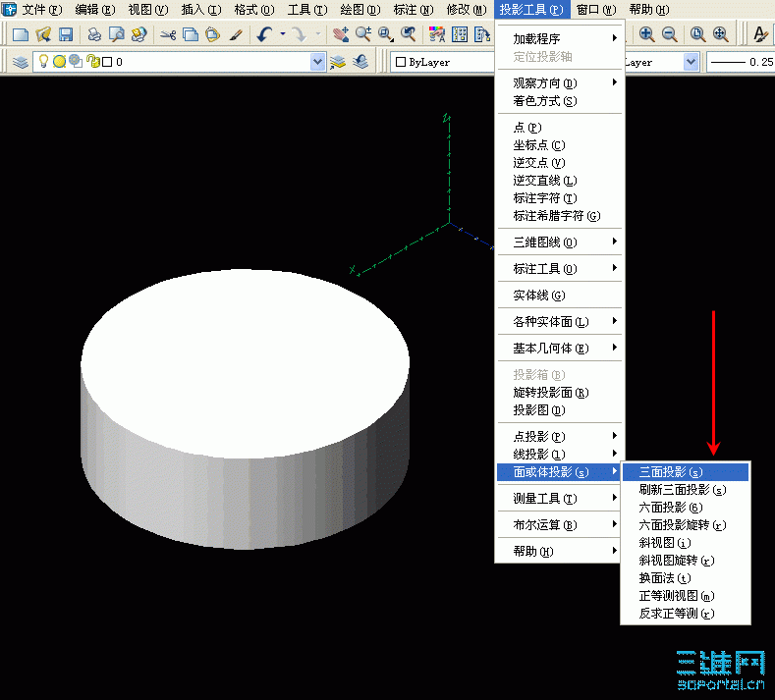
Task: Select 逆交直线(L) menu item
Action: click(560, 181)
